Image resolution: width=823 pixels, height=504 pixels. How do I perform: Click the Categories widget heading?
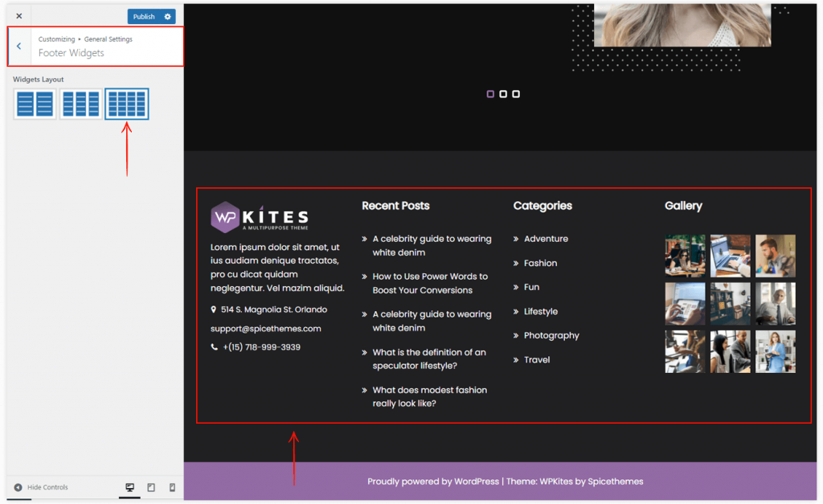(543, 206)
